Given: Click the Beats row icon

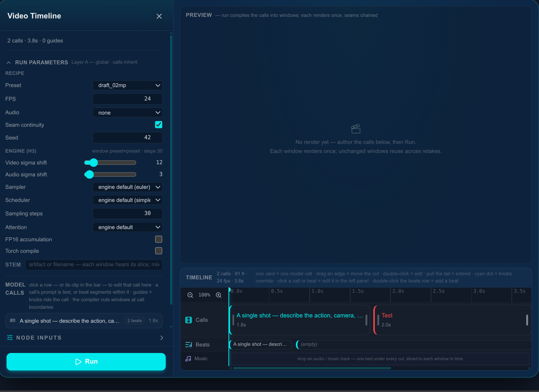Looking at the screenshot, I should click(189, 345).
